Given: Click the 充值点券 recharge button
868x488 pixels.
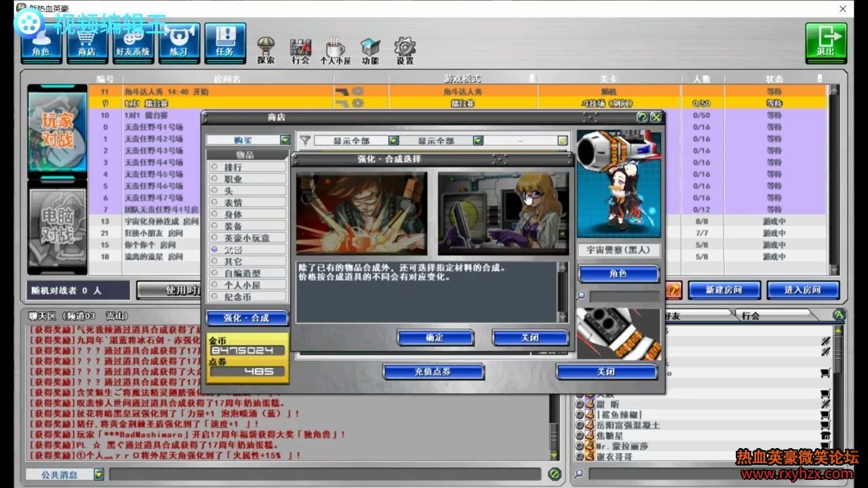Looking at the screenshot, I should point(433,371).
